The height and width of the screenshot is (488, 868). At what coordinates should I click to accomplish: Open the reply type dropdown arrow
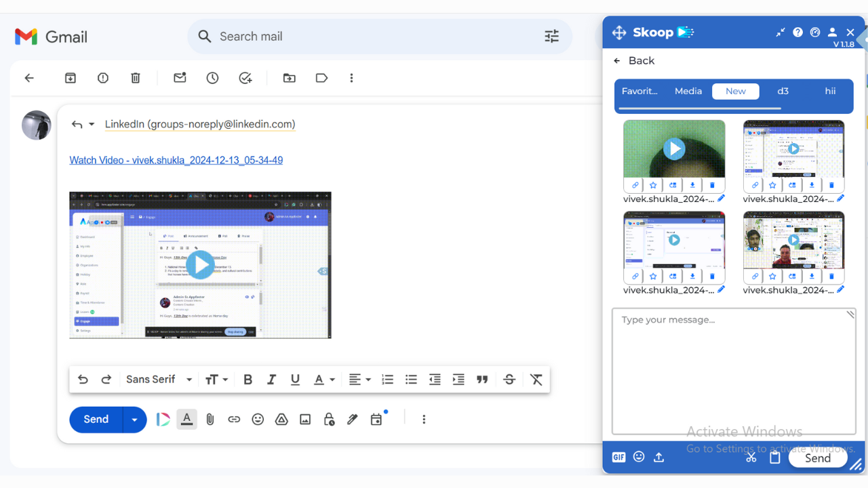(x=92, y=125)
